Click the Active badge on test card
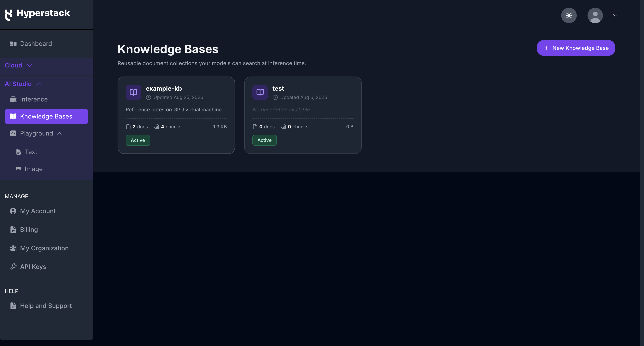Screen dimensions: 644x346 (265, 140)
